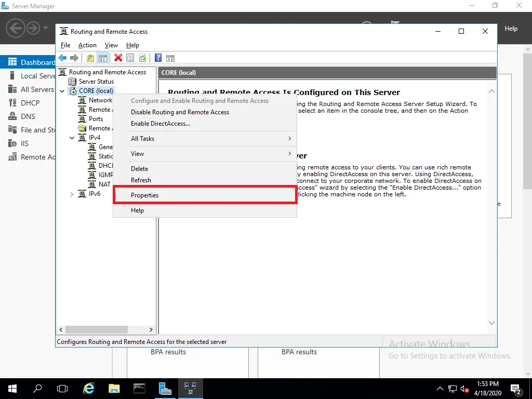The image size is (532, 399).
Task: Show hidden system tray icons
Action: coord(440,389)
